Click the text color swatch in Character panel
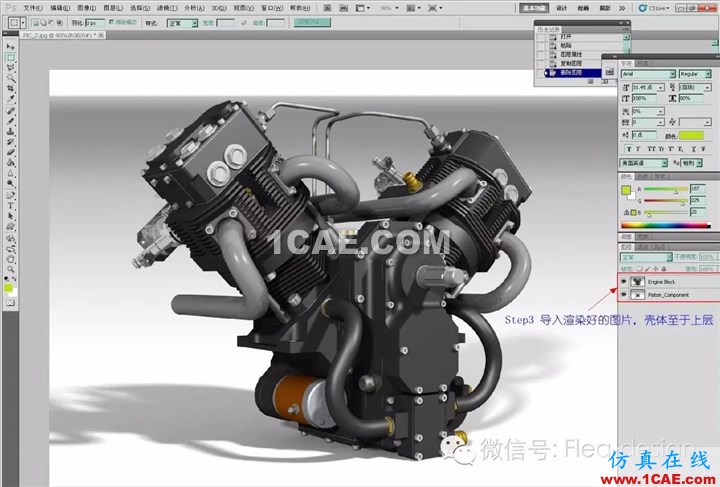This screenshot has height=487, width=720. pyautogui.click(x=691, y=135)
